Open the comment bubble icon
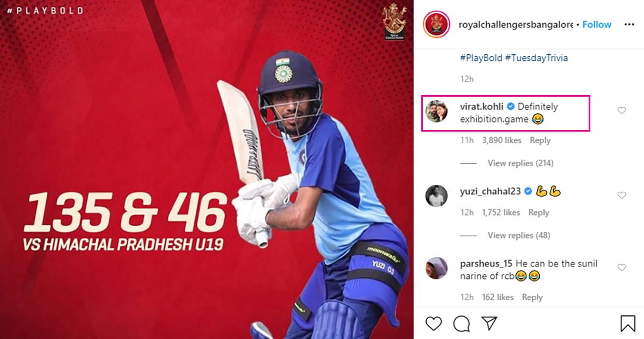 [x=462, y=323]
